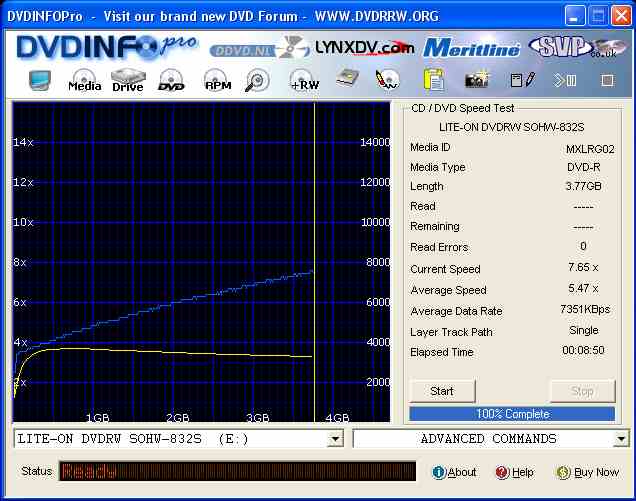
Task: Click the Start button
Action: point(442,391)
